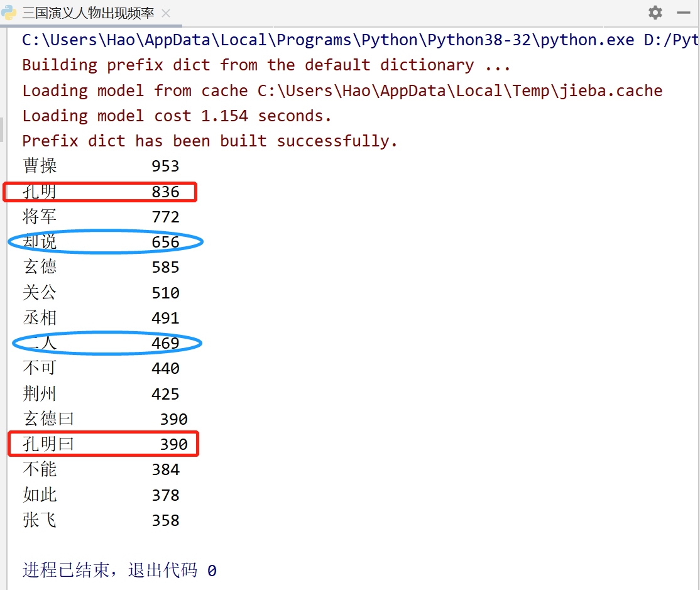This screenshot has height=590, width=700.
Task: Click the count 510 for 关公
Action: click(165, 293)
